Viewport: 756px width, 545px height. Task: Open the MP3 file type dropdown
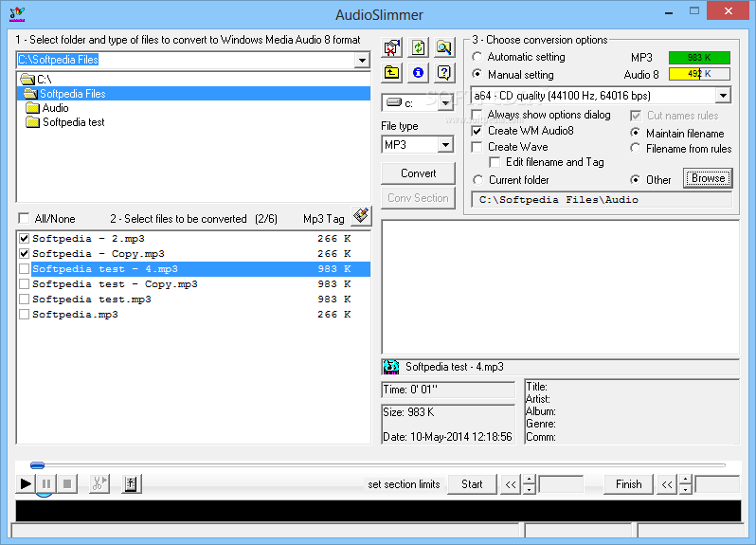tap(445, 145)
